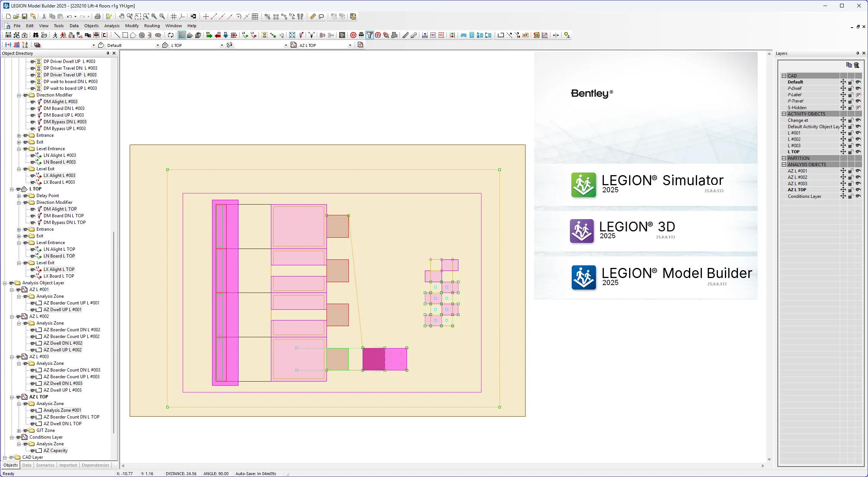Toggle visibility of P-Label CAD layer
The width and height of the screenshot is (868, 477).
point(858,95)
